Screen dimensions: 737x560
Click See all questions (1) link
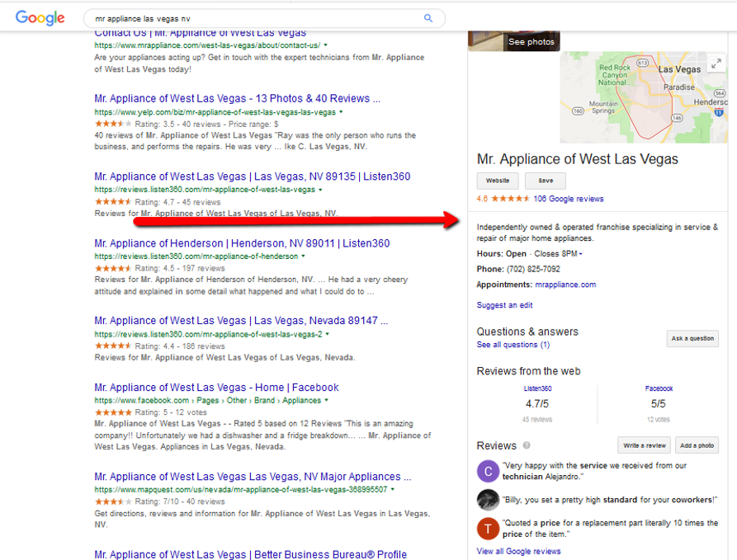(513, 345)
